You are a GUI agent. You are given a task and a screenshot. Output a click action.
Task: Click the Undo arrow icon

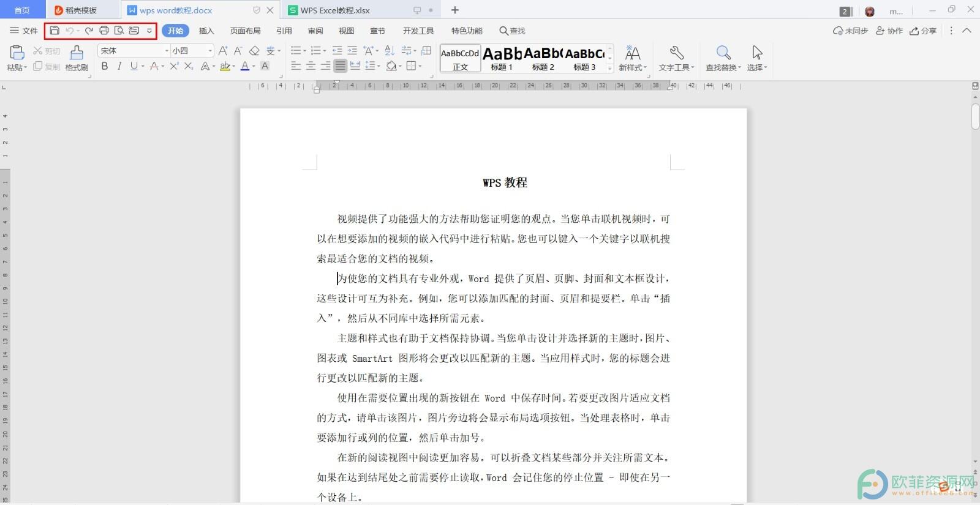pos(69,31)
